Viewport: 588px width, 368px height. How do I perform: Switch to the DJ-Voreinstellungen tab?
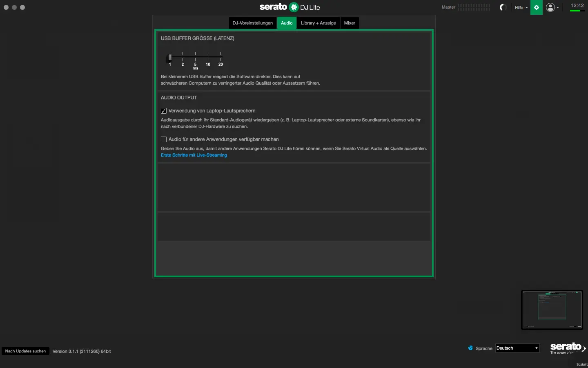[252, 23]
